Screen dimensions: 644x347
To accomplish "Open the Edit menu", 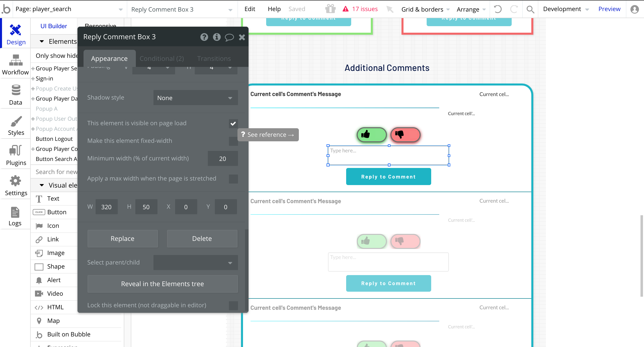I will (x=250, y=9).
